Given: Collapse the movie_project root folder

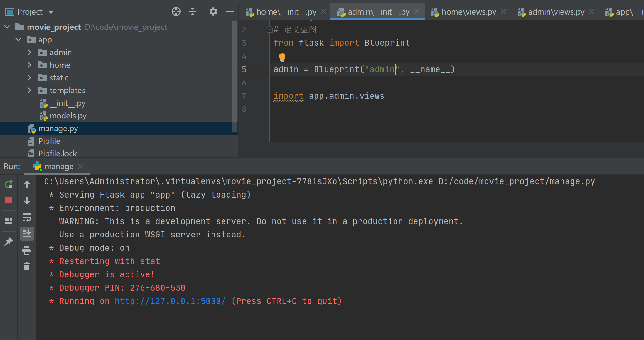Looking at the screenshot, I should click(7, 27).
